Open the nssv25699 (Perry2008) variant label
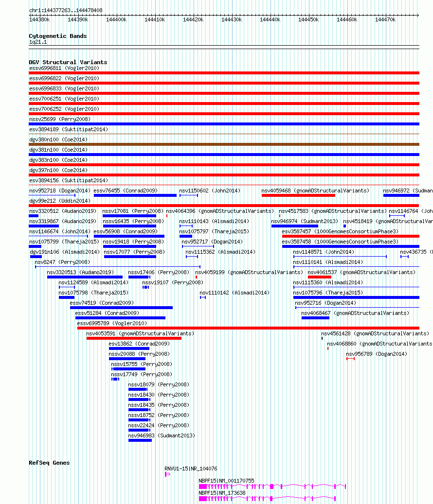This screenshot has width=433, height=504. (x=60, y=119)
